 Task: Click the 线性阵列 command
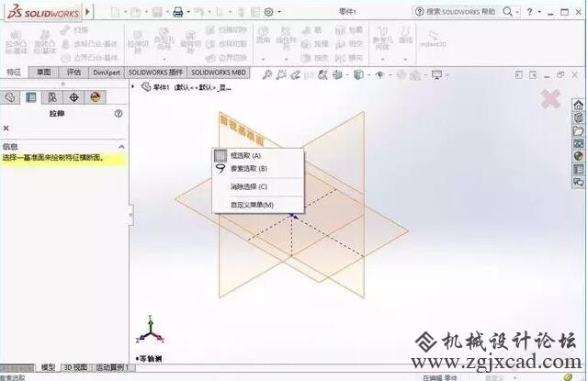[286, 39]
